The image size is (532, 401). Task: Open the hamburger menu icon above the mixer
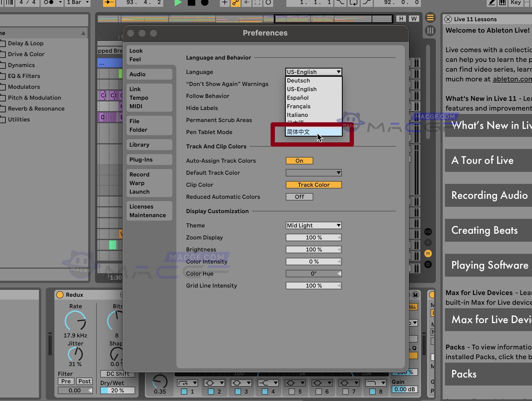point(431,18)
